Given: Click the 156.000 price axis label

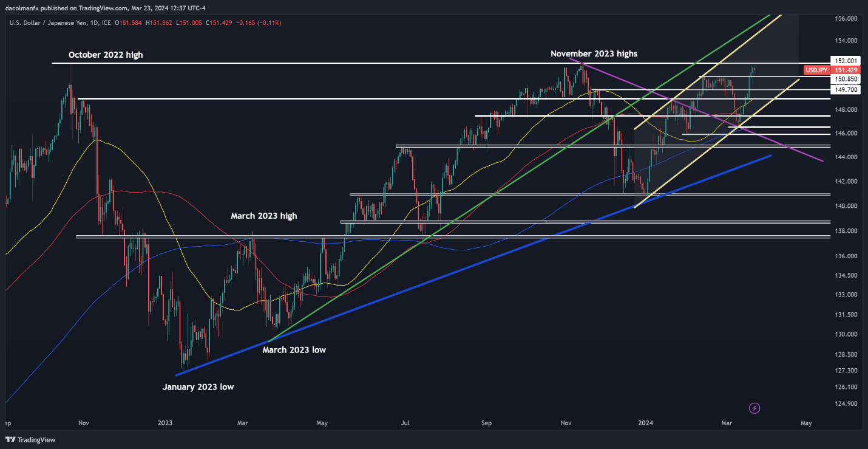Looking at the screenshot, I should coord(846,18).
